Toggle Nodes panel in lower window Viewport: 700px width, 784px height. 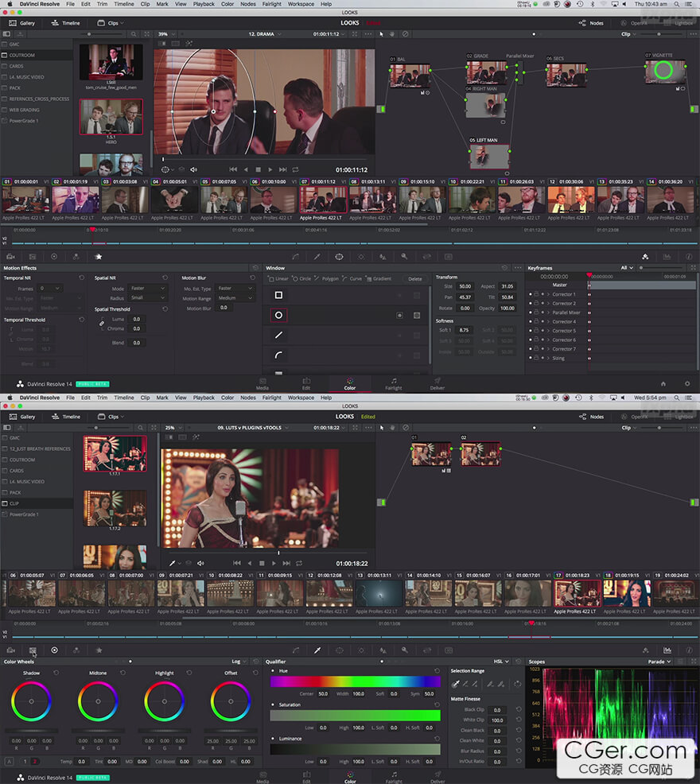pyautogui.click(x=591, y=417)
